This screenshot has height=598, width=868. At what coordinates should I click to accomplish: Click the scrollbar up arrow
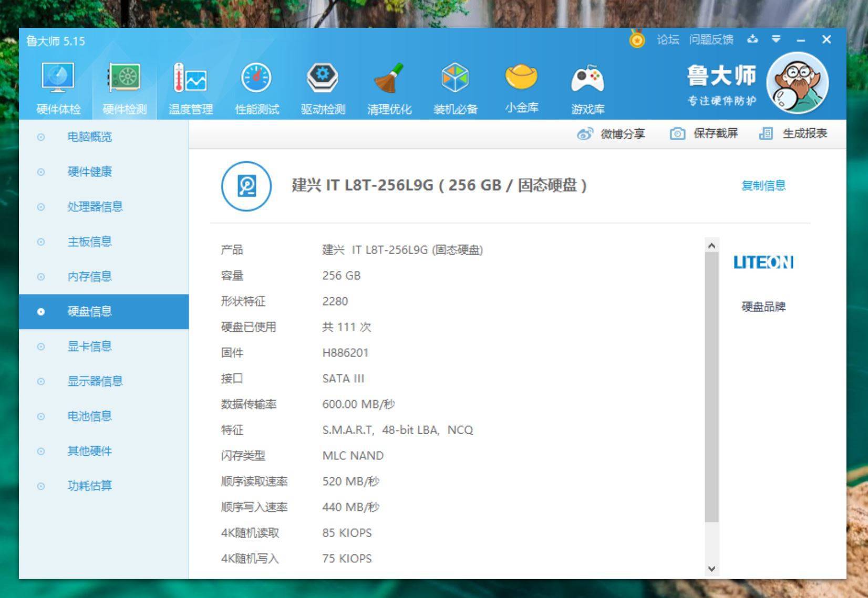[711, 245]
